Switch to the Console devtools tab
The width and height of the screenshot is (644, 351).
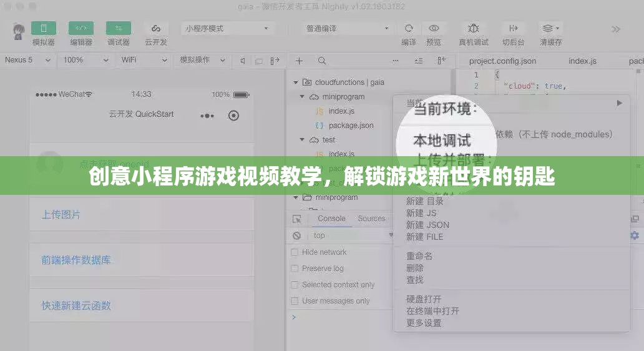point(331,219)
